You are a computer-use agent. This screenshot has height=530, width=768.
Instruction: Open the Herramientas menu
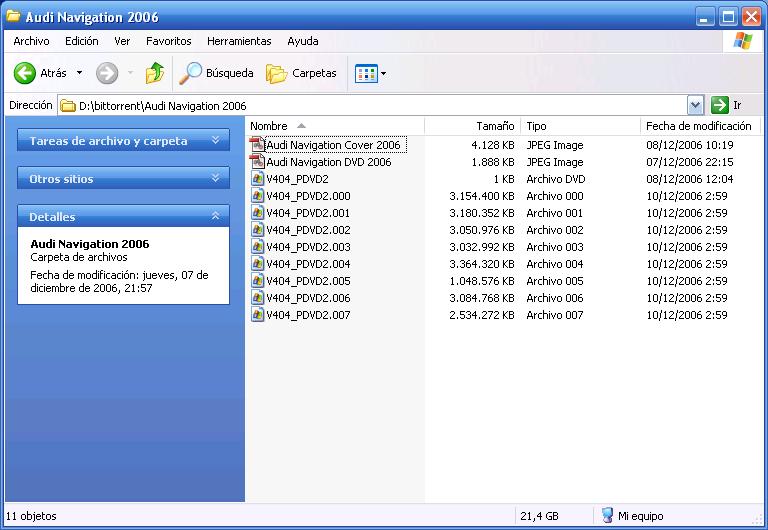click(x=239, y=41)
